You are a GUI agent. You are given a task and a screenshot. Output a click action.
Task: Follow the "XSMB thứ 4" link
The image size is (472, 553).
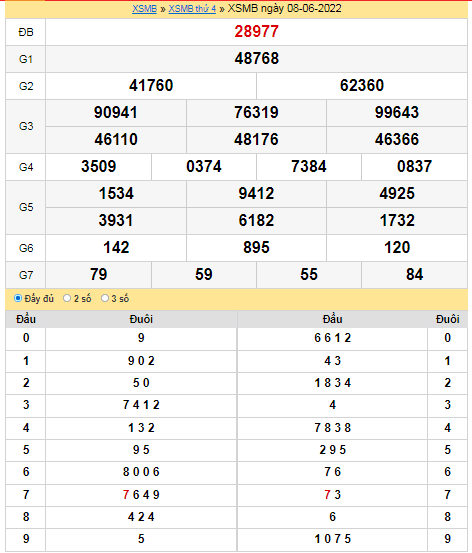tap(192, 8)
